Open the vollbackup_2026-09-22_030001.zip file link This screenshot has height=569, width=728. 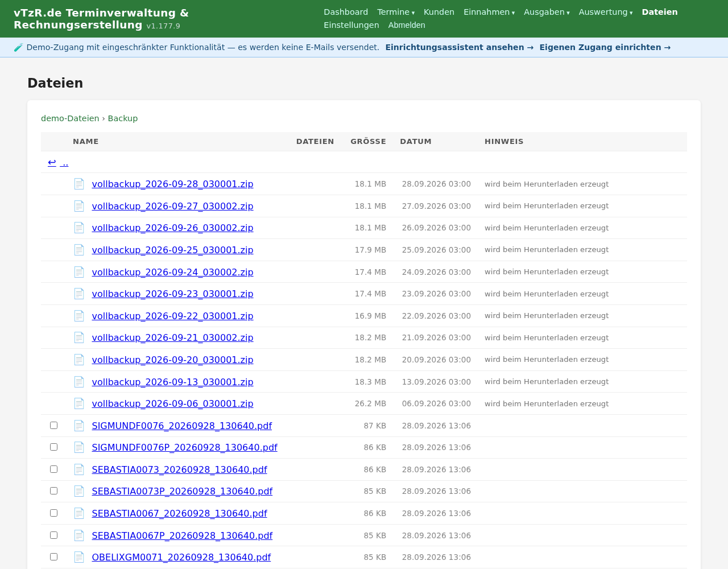[x=173, y=316]
